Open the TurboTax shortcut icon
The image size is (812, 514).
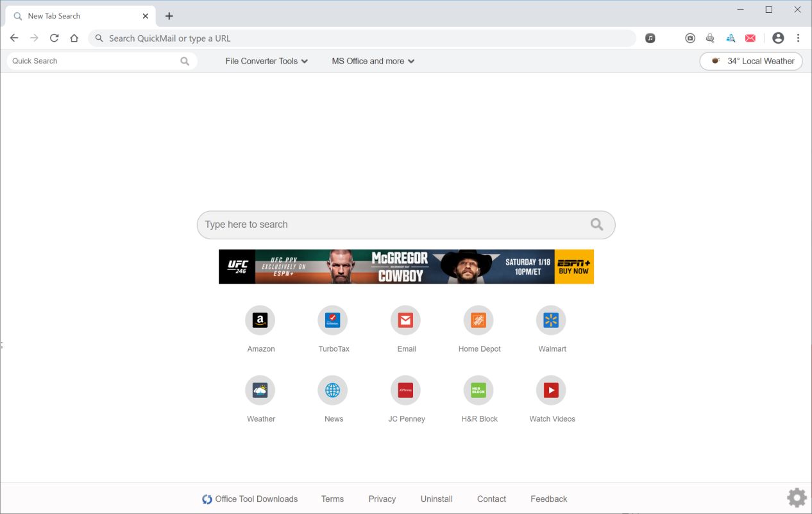pos(332,320)
